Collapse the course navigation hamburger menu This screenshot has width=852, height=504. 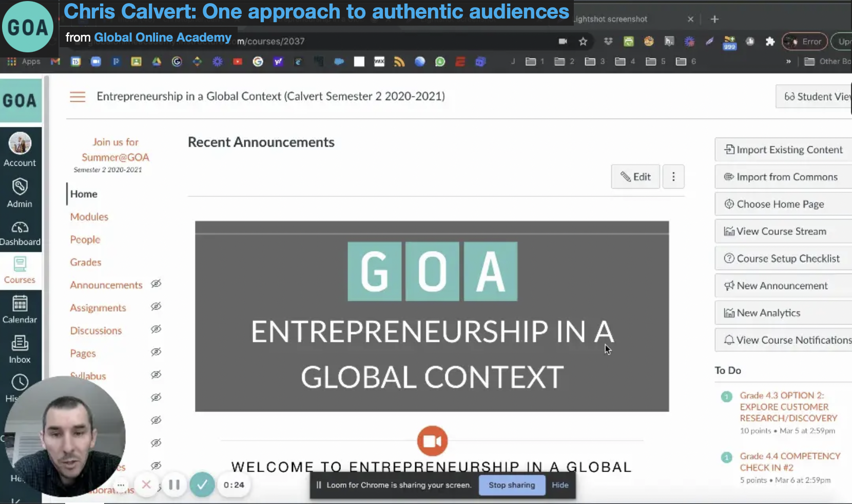click(78, 96)
